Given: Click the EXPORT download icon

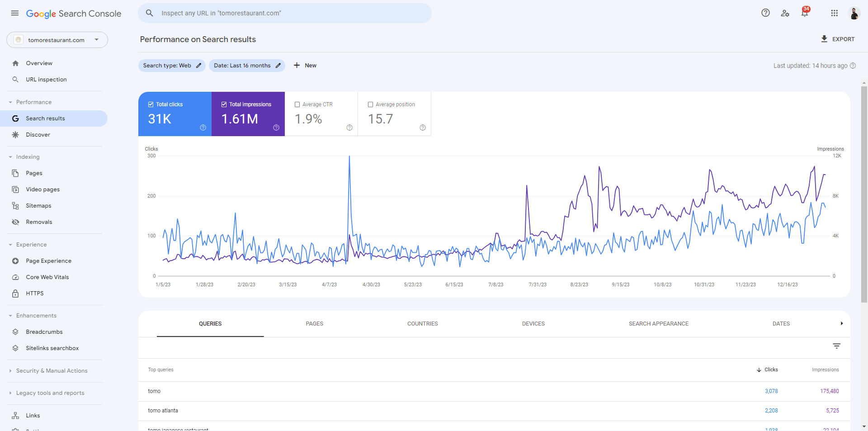Looking at the screenshot, I should (825, 39).
